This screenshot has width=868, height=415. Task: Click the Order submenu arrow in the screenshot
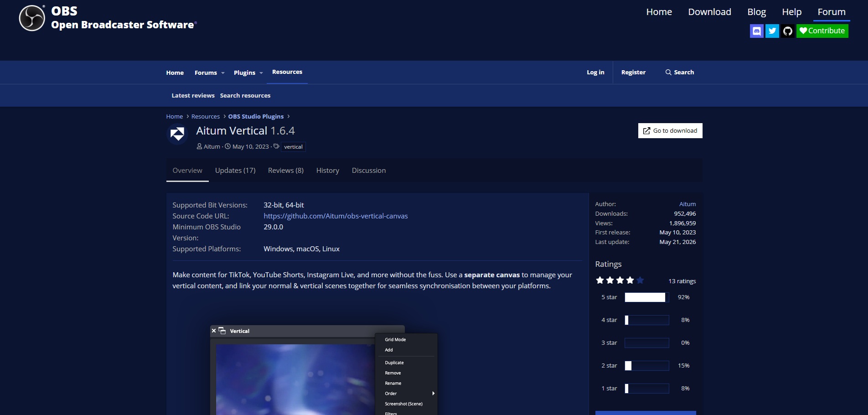[x=433, y=394]
